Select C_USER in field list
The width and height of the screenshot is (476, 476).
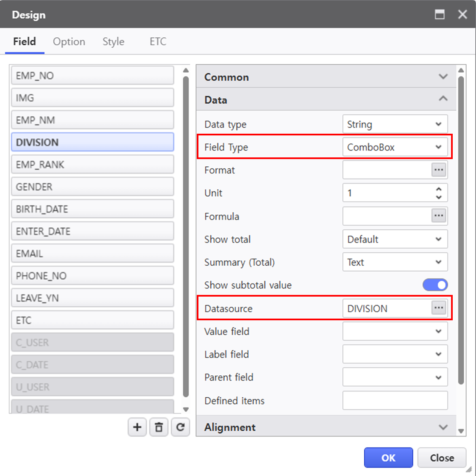pyautogui.click(x=93, y=342)
